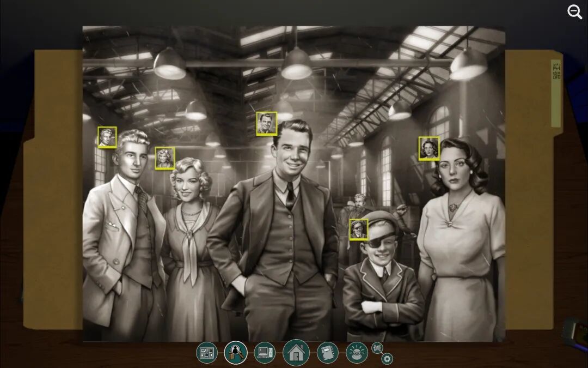Select the blonde woman's face marker
This screenshot has height=368, width=588.
pyautogui.click(x=164, y=158)
